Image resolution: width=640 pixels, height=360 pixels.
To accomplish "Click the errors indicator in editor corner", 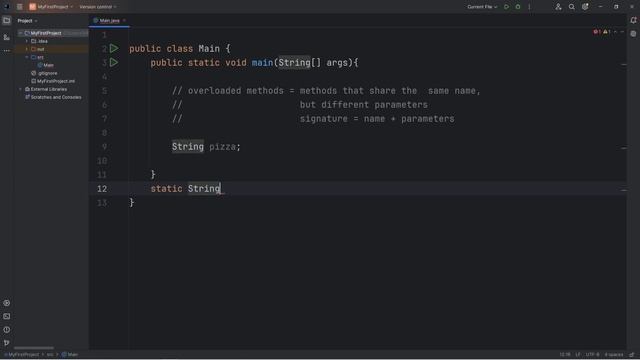I will [597, 32].
